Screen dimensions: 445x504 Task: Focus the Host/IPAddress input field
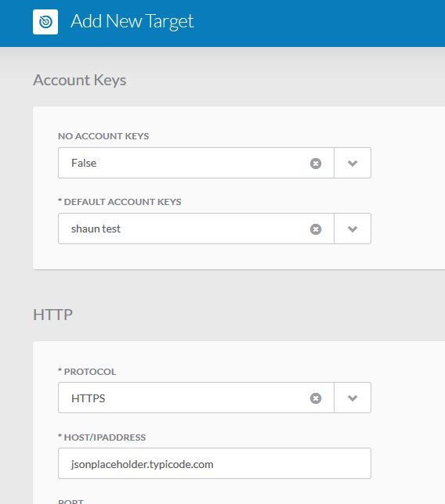click(x=215, y=463)
